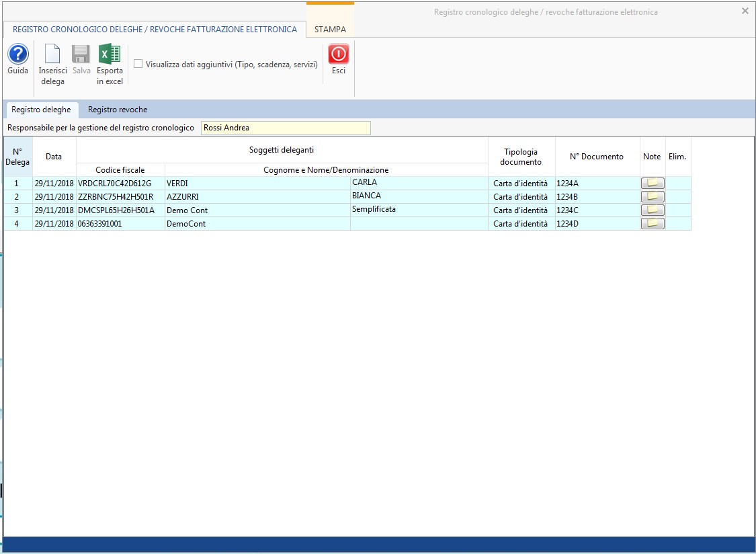
Task: Enable Visualizza dati aggiuntivi checkbox
Action: pos(138,65)
